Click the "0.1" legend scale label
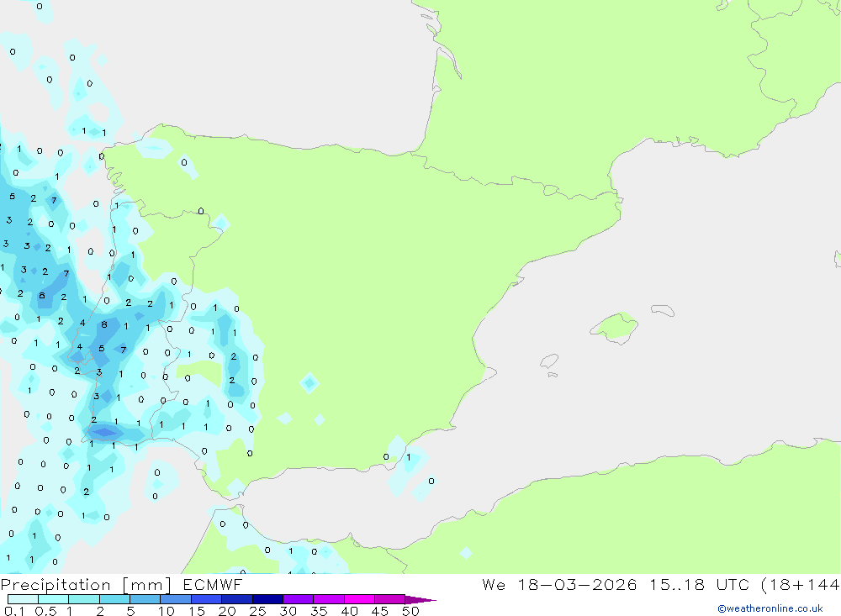 [14, 611]
